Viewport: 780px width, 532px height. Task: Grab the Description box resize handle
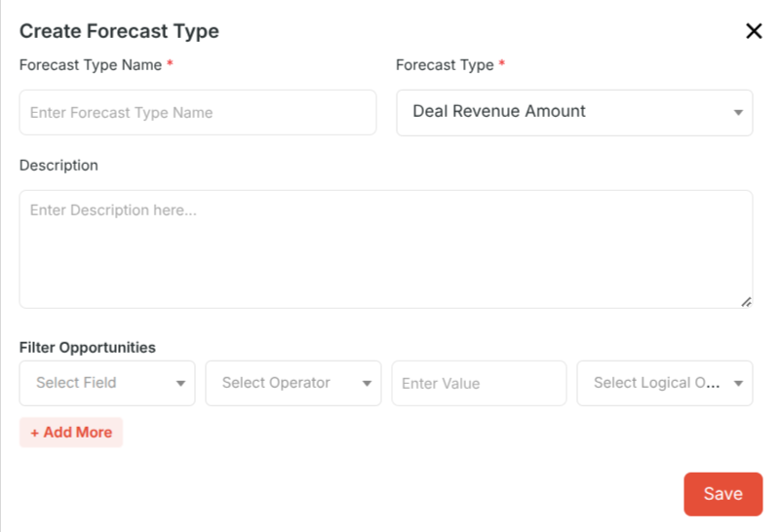[x=746, y=302]
